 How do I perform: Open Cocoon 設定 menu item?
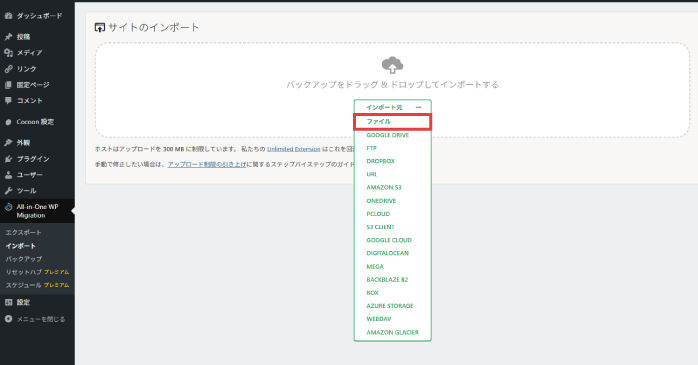click(x=35, y=122)
